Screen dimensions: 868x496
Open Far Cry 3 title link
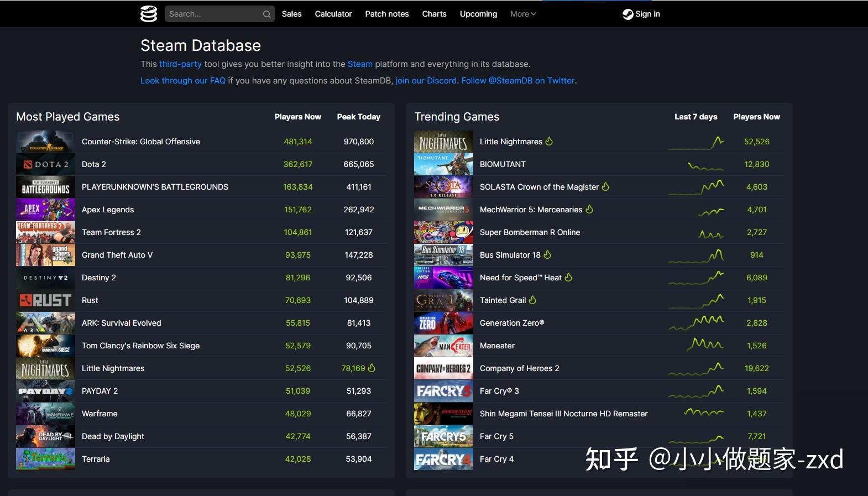coord(499,391)
